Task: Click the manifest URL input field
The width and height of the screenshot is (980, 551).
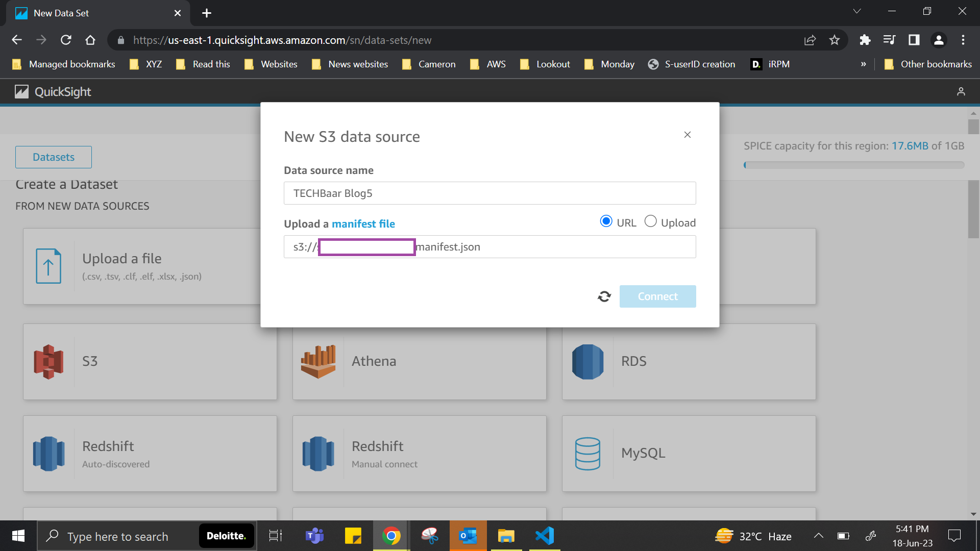Action: click(489, 247)
